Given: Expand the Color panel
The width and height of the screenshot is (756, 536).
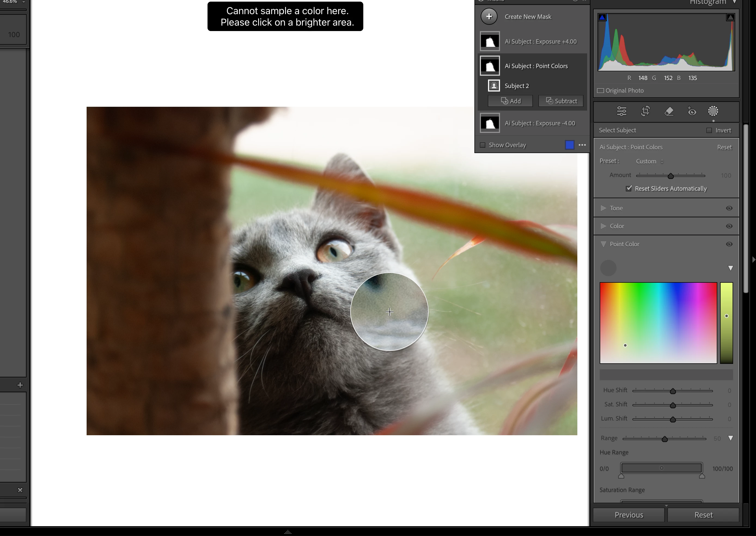Looking at the screenshot, I should [x=603, y=226].
